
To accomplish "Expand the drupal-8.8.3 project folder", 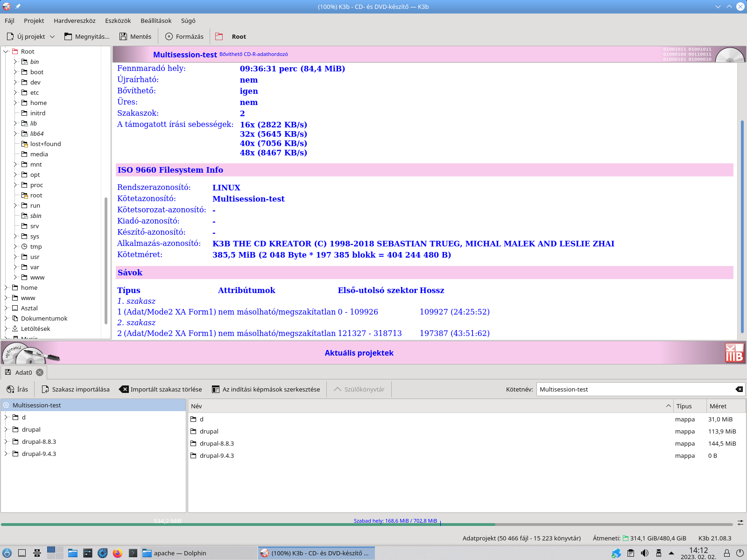I will pyautogui.click(x=6, y=441).
